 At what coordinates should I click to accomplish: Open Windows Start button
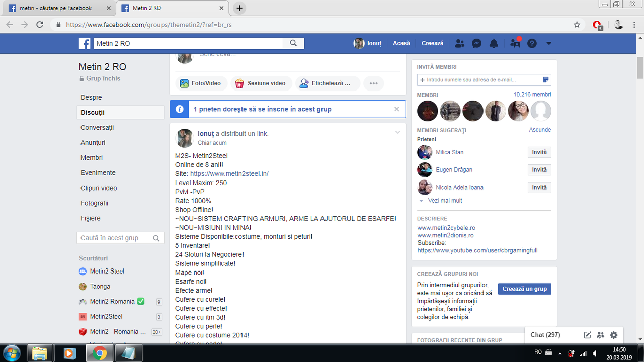pos(11,353)
